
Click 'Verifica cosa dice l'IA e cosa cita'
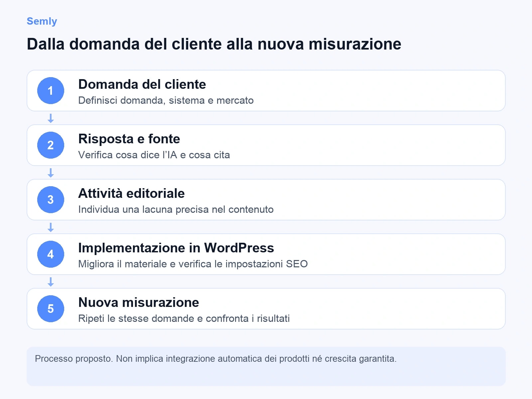tap(154, 155)
